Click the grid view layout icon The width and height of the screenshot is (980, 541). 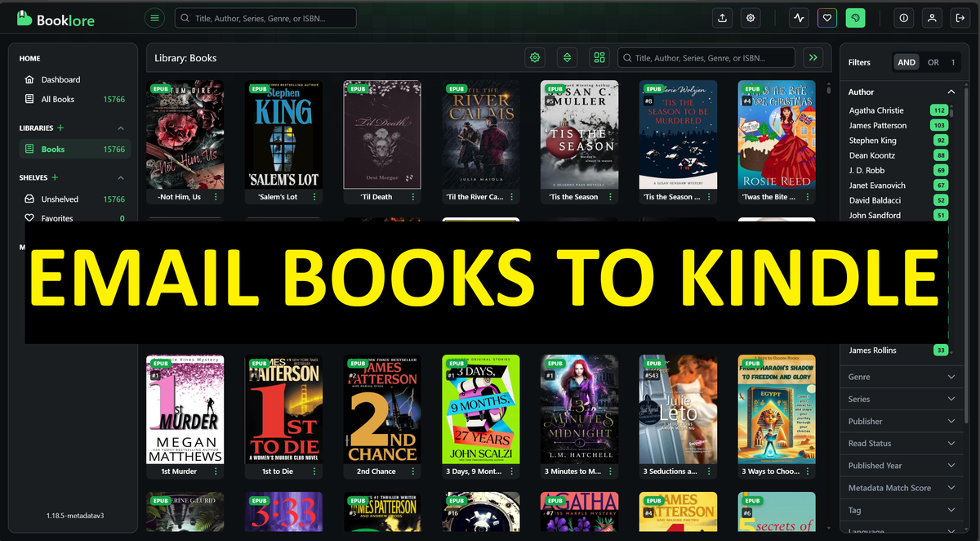[599, 57]
